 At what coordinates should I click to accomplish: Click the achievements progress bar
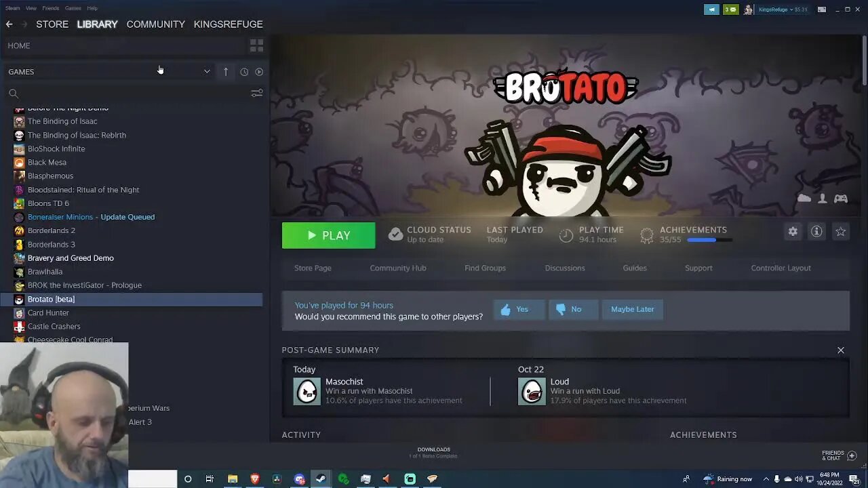pyautogui.click(x=709, y=240)
